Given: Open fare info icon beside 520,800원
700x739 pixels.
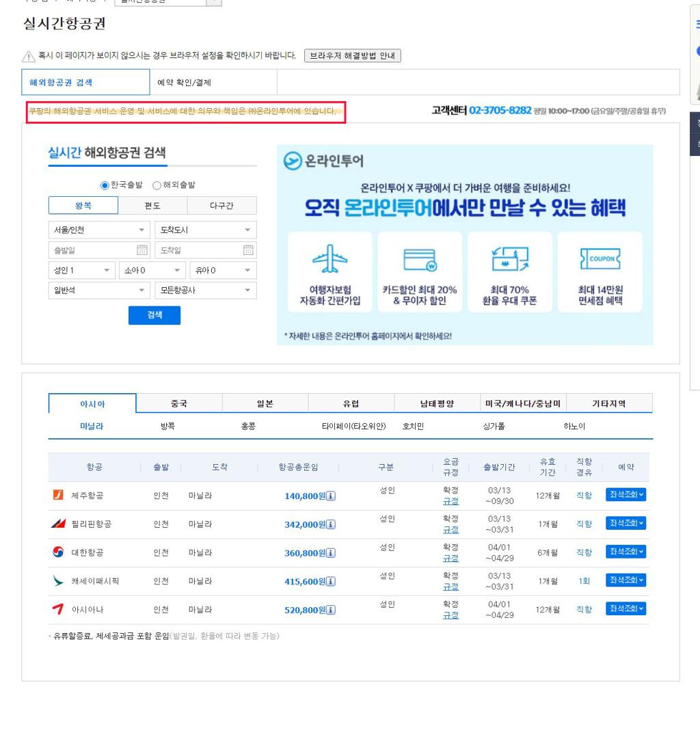Looking at the screenshot, I should (331, 610).
